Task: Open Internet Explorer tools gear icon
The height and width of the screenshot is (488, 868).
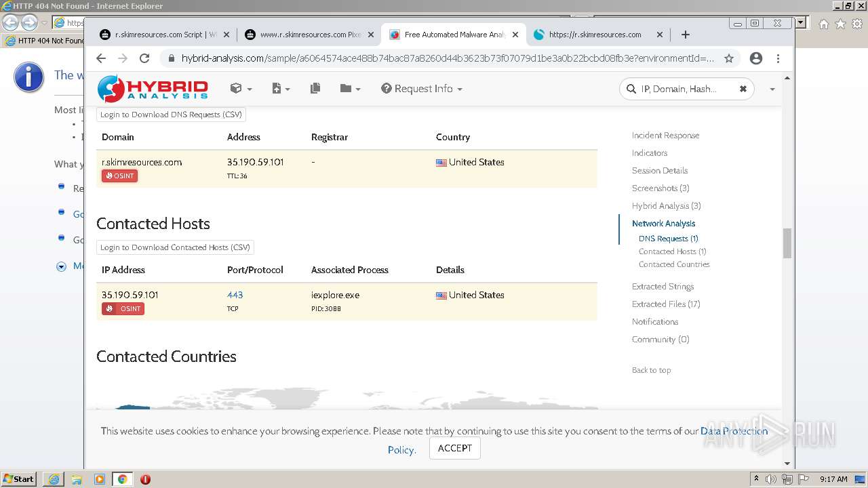Action: (857, 24)
